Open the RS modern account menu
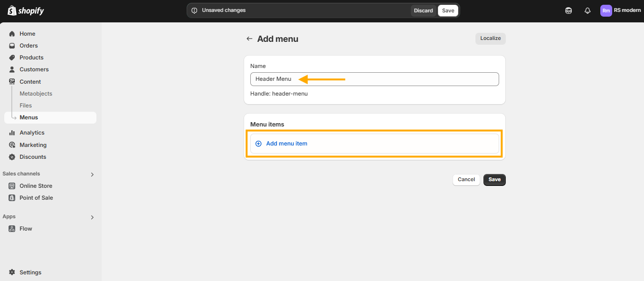644x281 pixels. [x=620, y=10]
